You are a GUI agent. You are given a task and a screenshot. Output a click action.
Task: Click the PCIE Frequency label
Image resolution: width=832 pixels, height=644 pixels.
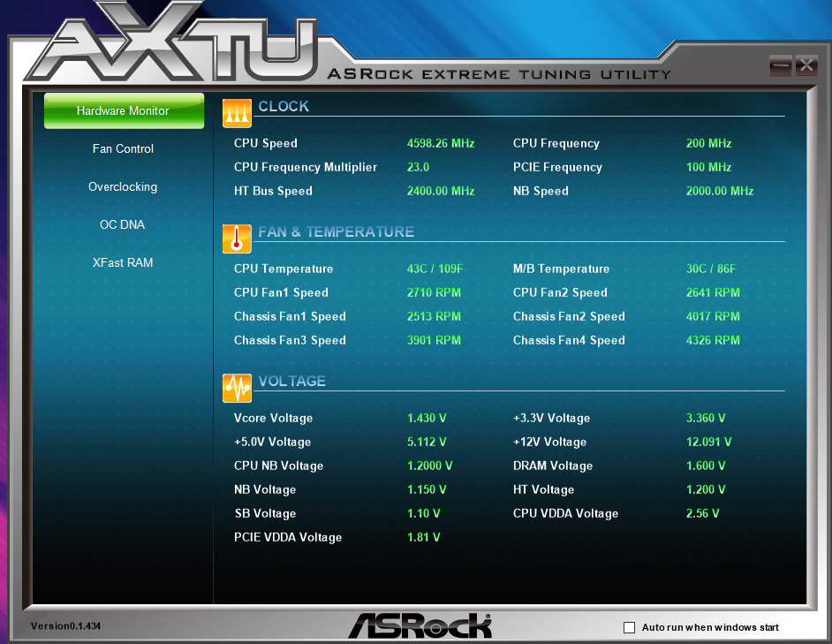[557, 167]
